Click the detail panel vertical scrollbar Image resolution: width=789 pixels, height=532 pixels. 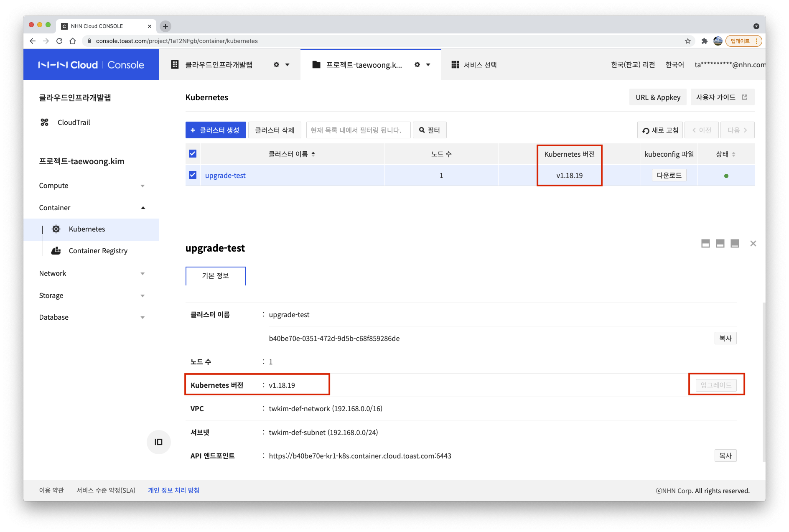pyautogui.click(x=764, y=382)
